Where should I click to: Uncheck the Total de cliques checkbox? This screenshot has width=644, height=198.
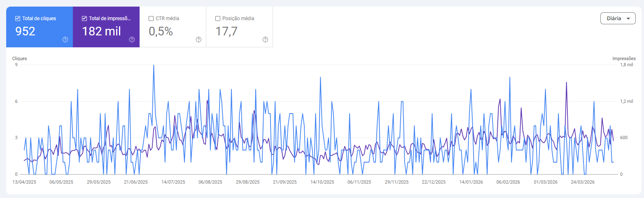18,19
